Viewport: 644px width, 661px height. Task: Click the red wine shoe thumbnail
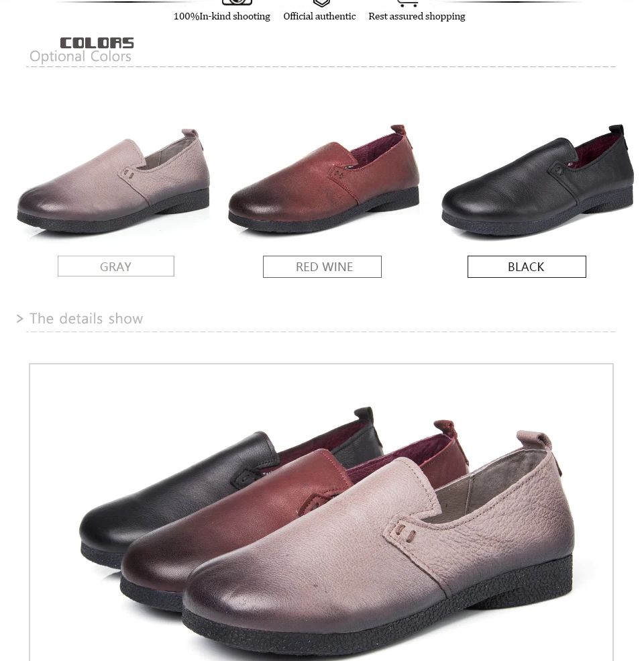coord(324,179)
